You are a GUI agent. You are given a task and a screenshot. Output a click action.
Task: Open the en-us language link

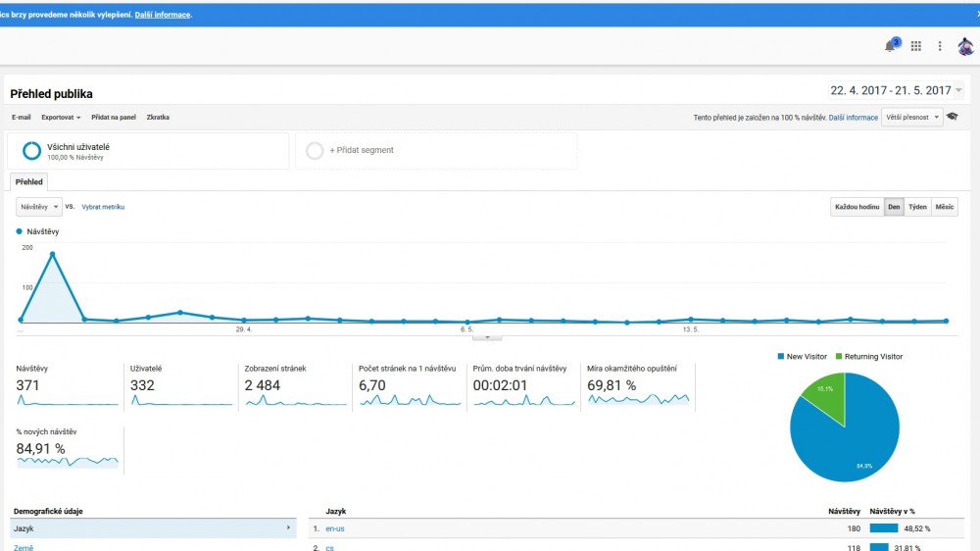(335, 528)
